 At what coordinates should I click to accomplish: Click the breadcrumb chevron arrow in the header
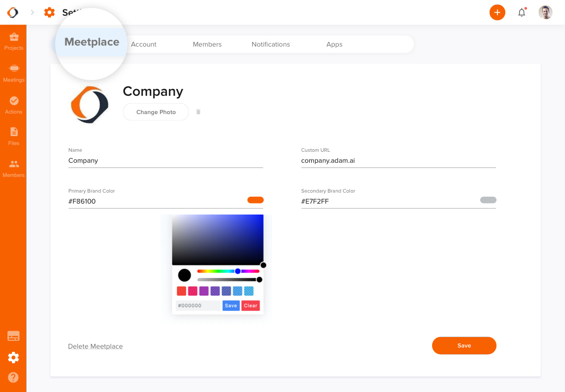point(32,13)
